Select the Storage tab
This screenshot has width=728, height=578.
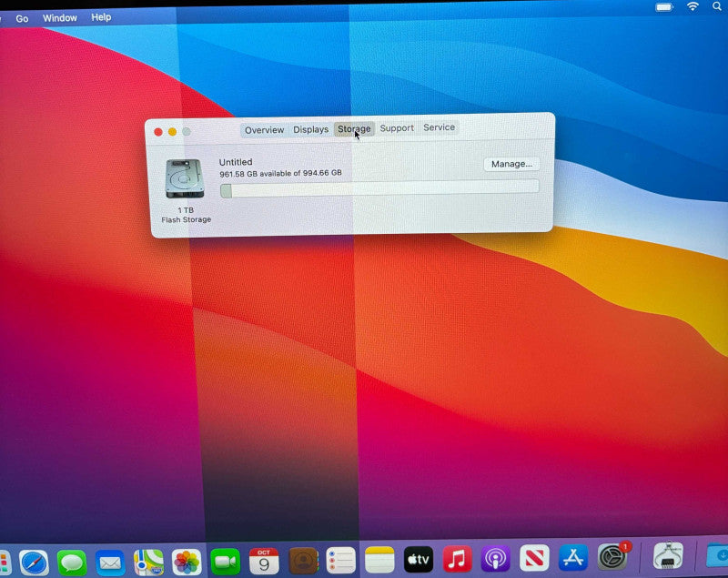tap(354, 128)
